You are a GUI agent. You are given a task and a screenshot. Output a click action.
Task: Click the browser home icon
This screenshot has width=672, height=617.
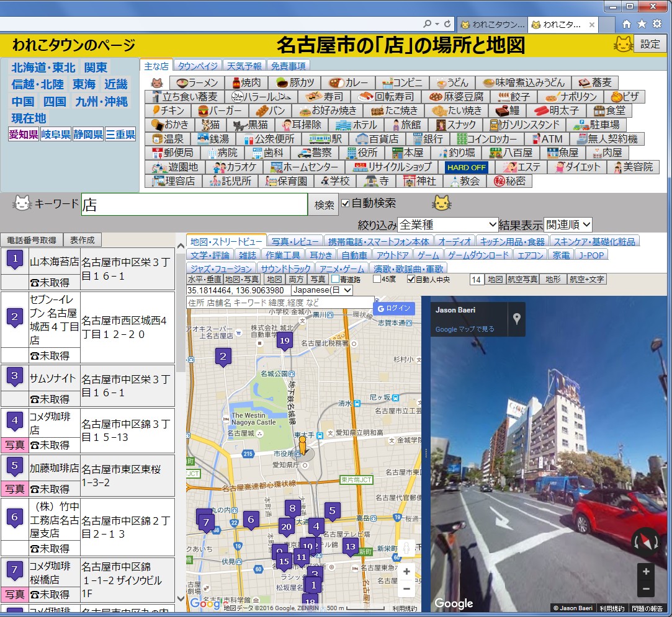pyautogui.click(x=627, y=24)
